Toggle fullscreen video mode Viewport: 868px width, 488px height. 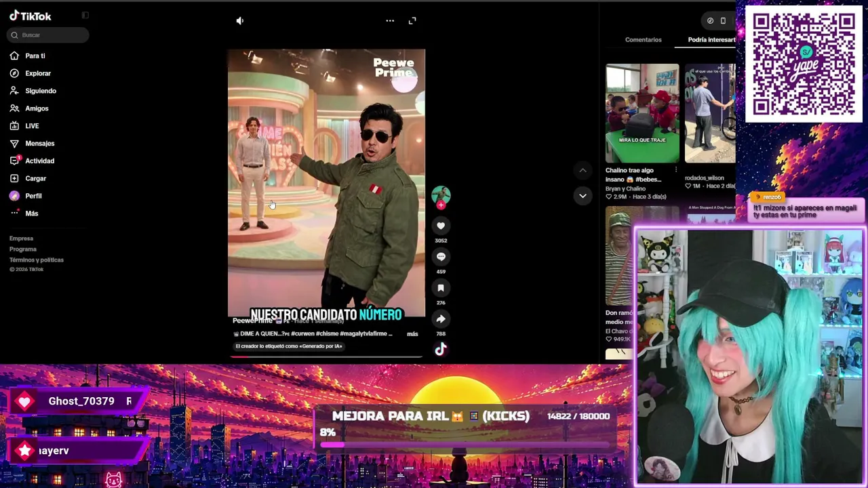[x=412, y=21]
